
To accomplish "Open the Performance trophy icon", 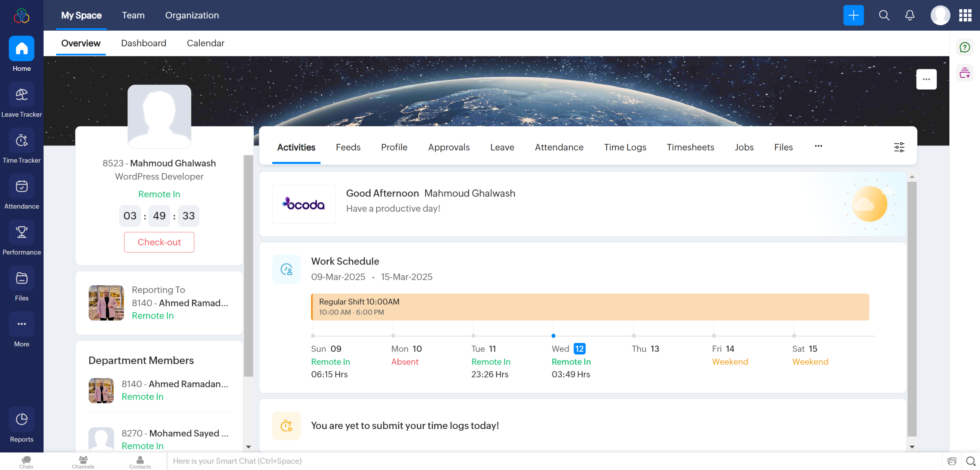I will (21, 232).
